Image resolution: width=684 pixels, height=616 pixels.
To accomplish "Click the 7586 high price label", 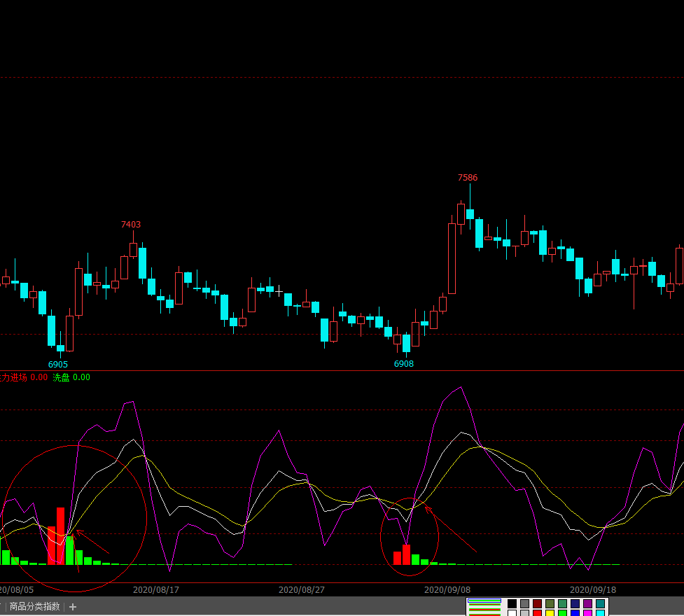I will (x=468, y=178).
